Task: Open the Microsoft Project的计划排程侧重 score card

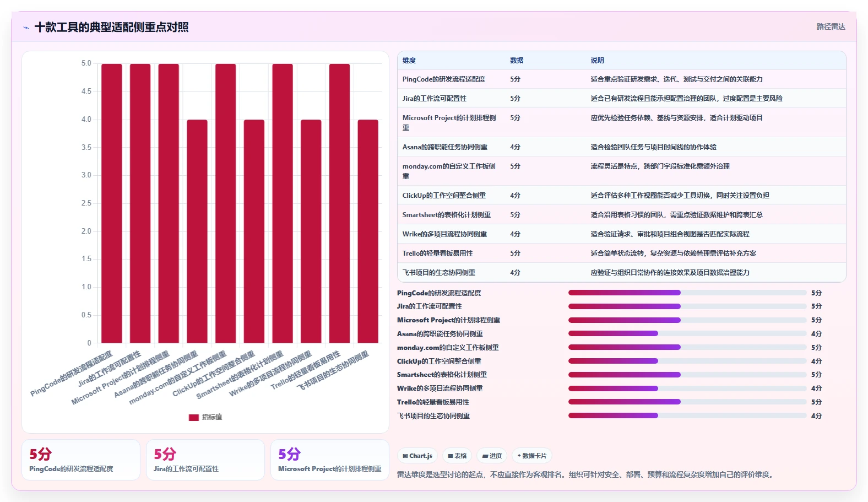Action: click(x=330, y=460)
